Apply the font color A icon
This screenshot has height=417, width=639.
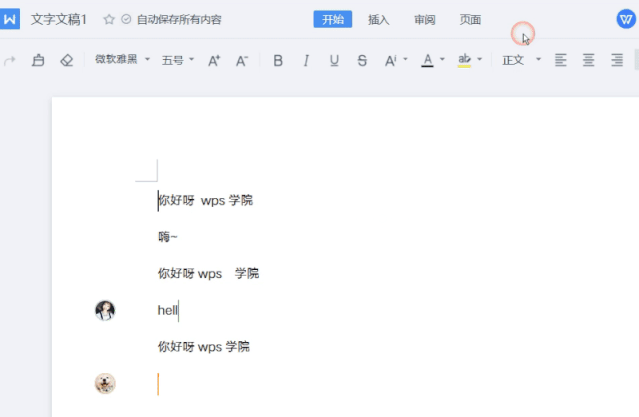tap(427, 60)
